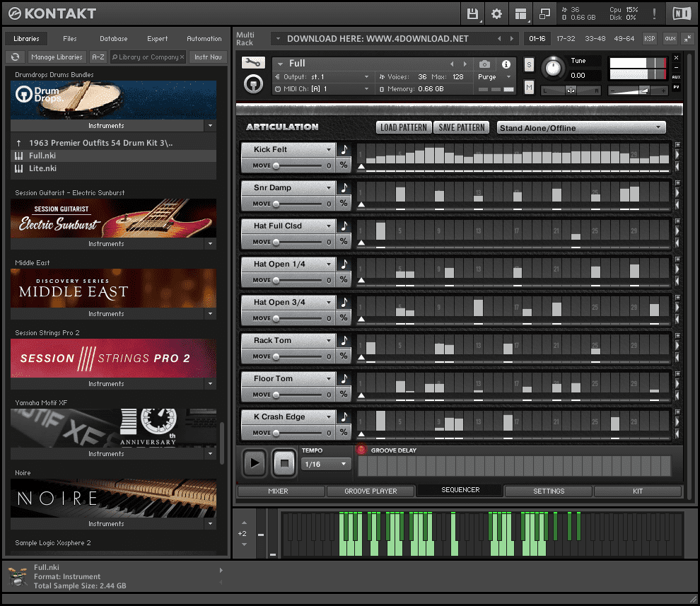Toggle aux sends panel in rack
The image size is (700, 606).
click(670, 39)
